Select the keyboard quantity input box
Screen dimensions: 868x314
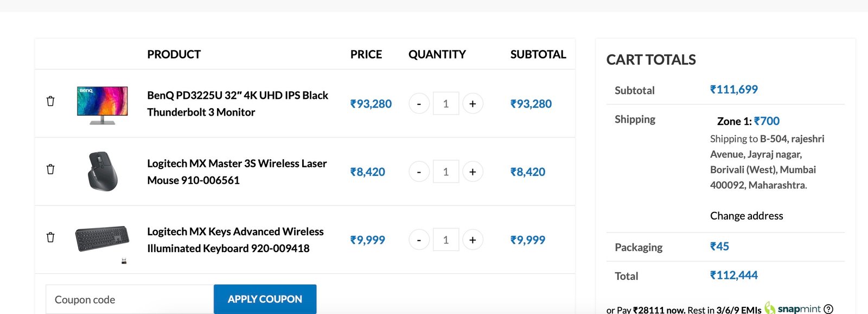[445, 239]
